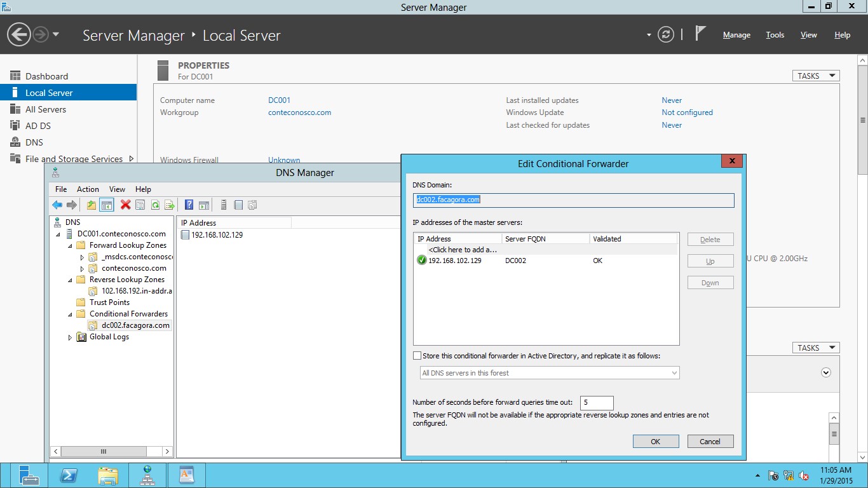868x488 pixels.
Task: Click the muted volume icon in system tray
Action: coord(803,475)
